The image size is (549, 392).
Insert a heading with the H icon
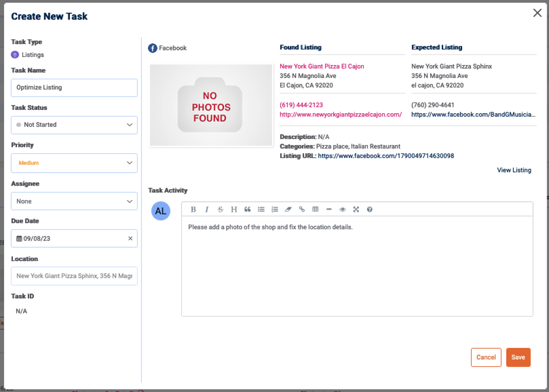[x=233, y=209]
